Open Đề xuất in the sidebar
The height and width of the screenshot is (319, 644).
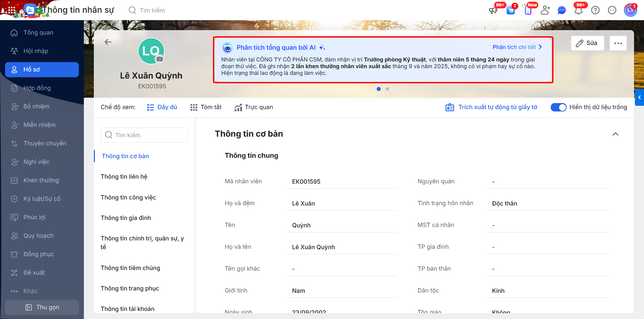point(42,273)
